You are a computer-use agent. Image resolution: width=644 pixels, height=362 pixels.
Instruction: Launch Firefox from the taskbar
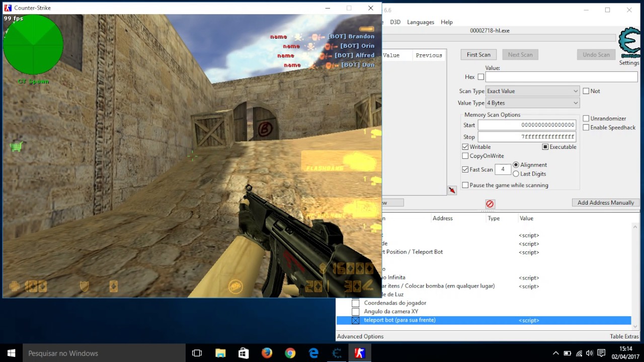pyautogui.click(x=267, y=353)
